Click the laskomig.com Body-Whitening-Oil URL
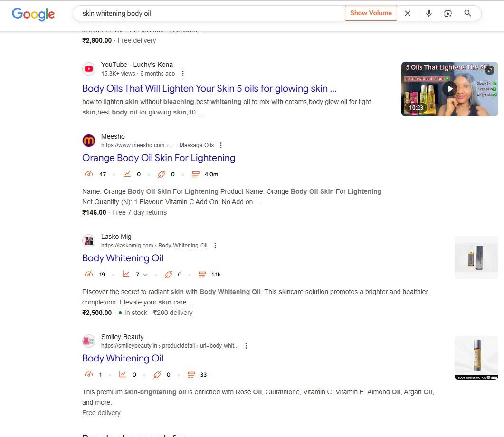This screenshot has height=437, width=504. coord(154,246)
